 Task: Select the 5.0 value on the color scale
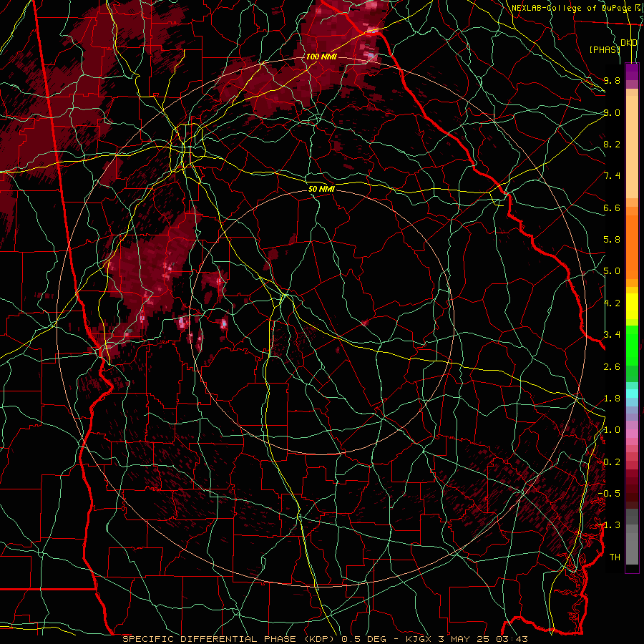coord(612,271)
